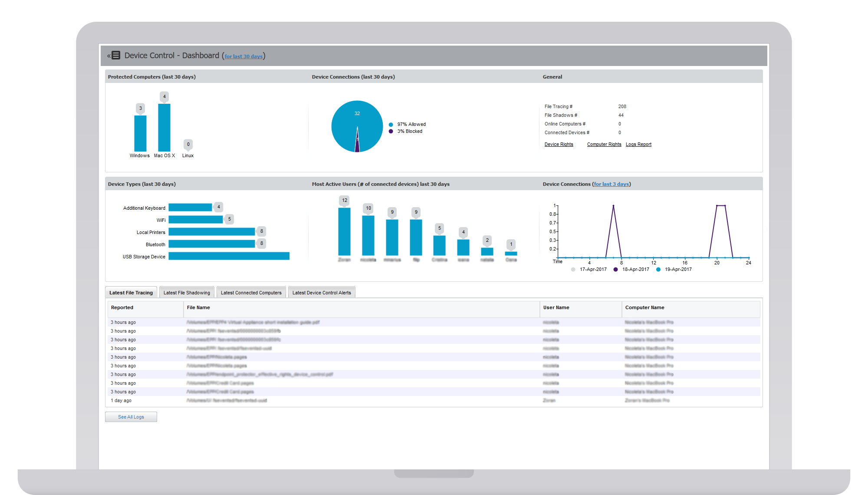Image resolution: width=868 pixels, height=495 pixels.
Task: Collapse the sidebar menu icon
Action: pyautogui.click(x=114, y=56)
